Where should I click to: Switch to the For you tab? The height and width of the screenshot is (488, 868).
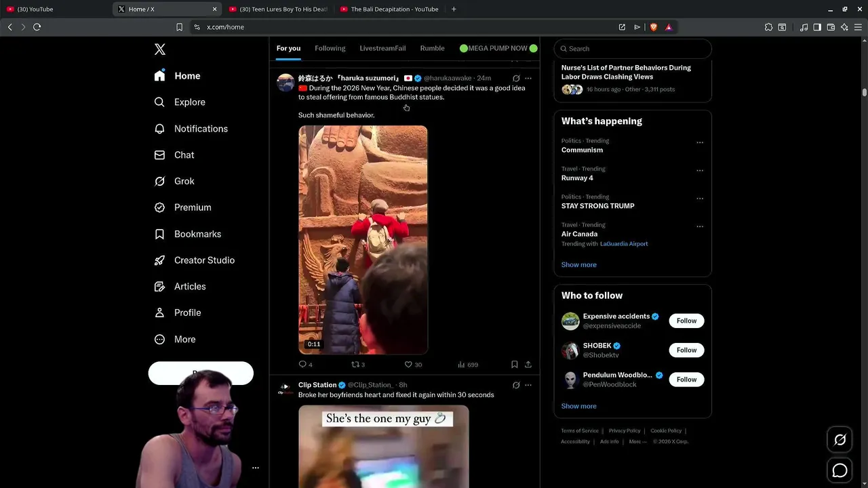point(288,48)
